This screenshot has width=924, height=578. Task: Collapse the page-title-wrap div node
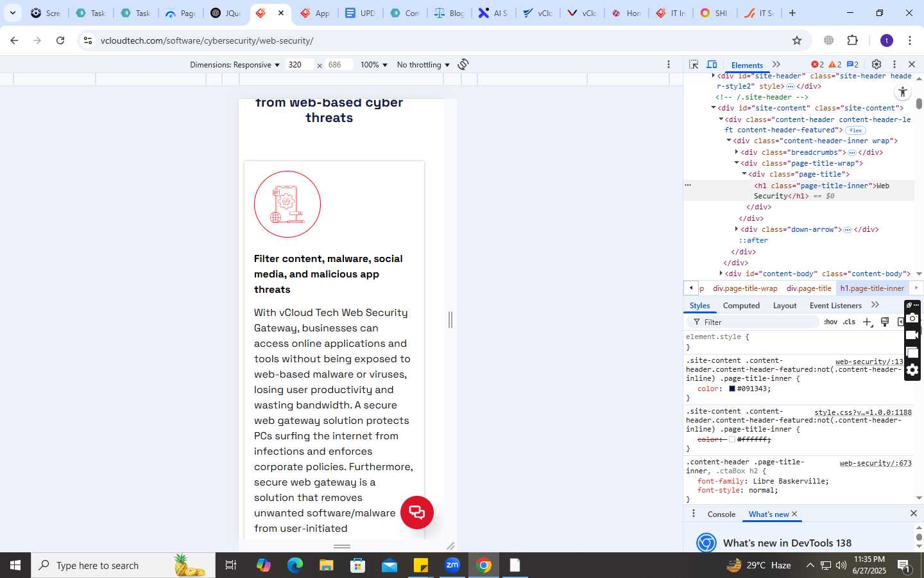pos(737,163)
